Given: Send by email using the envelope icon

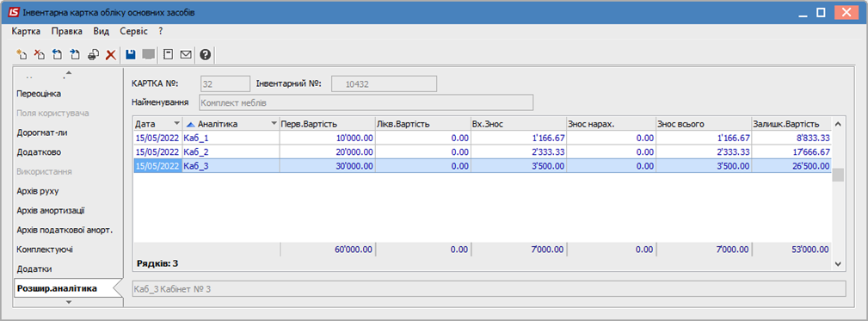Looking at the screenshot, I should pos(186,54).
